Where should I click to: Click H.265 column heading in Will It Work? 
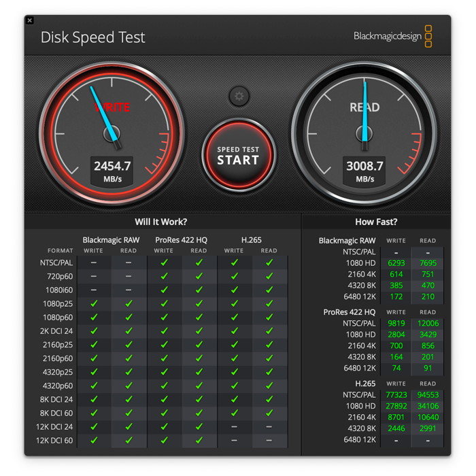[252, 240]
